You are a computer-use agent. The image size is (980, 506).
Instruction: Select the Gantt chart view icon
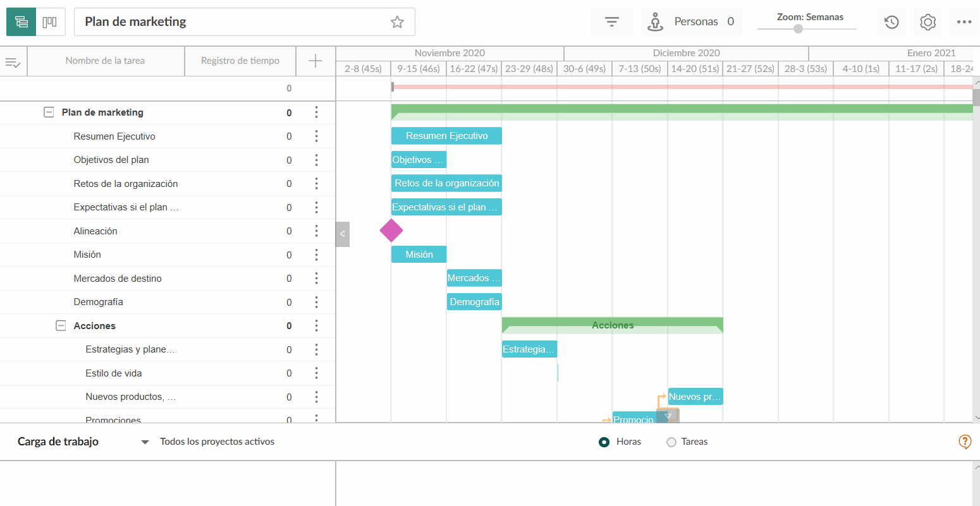pos(21,21)
